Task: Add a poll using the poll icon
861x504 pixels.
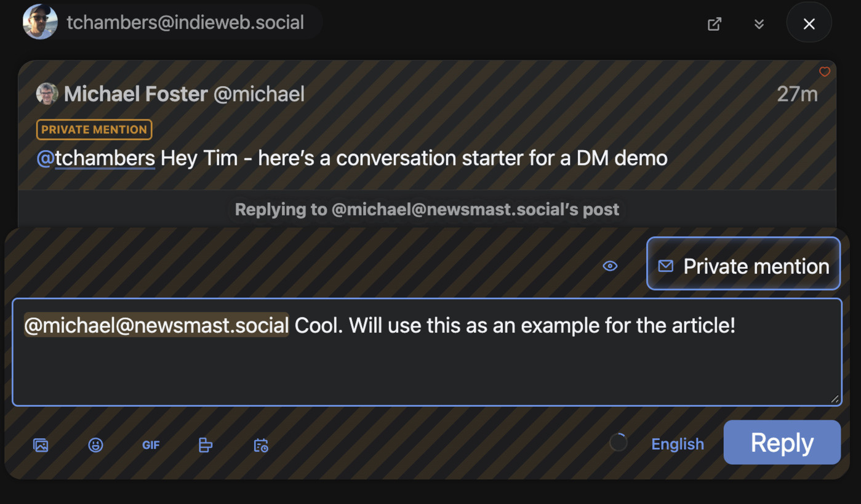Action: (x=206, y=445)
